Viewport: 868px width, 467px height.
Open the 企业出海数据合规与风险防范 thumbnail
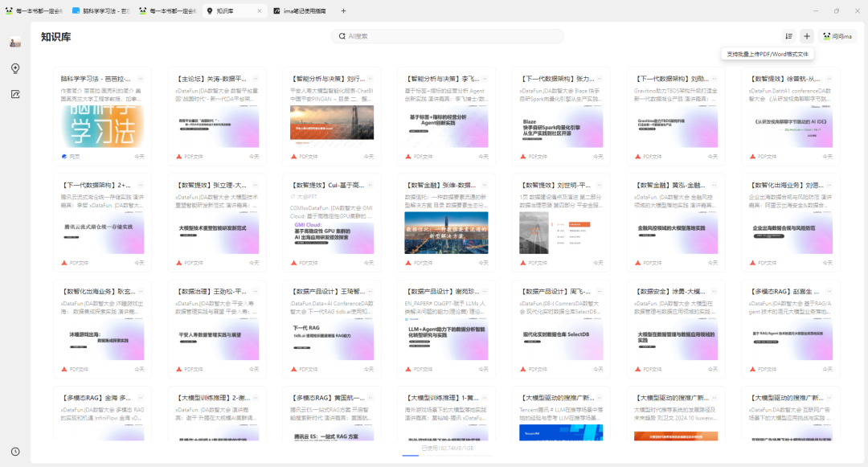point(791,232)
